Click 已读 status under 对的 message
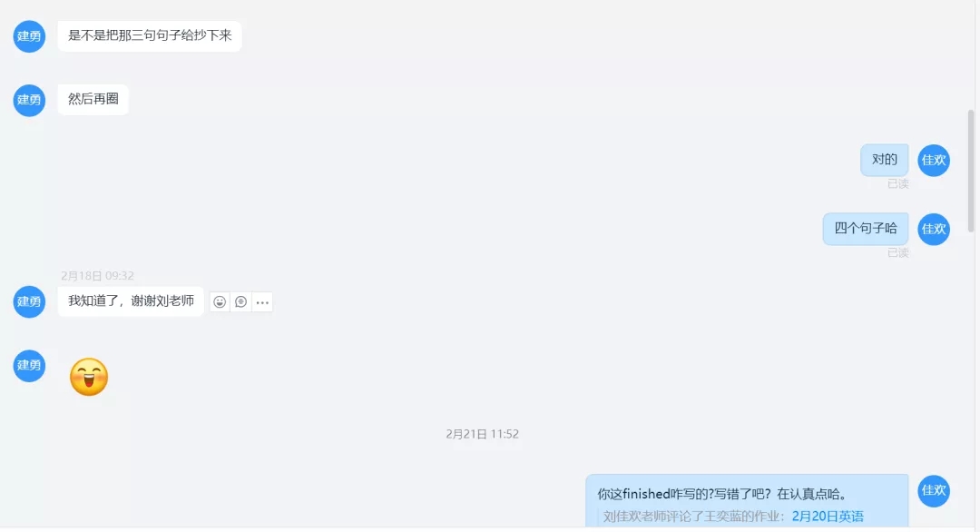The image size is (980, 532). click(x=898, y=183)
